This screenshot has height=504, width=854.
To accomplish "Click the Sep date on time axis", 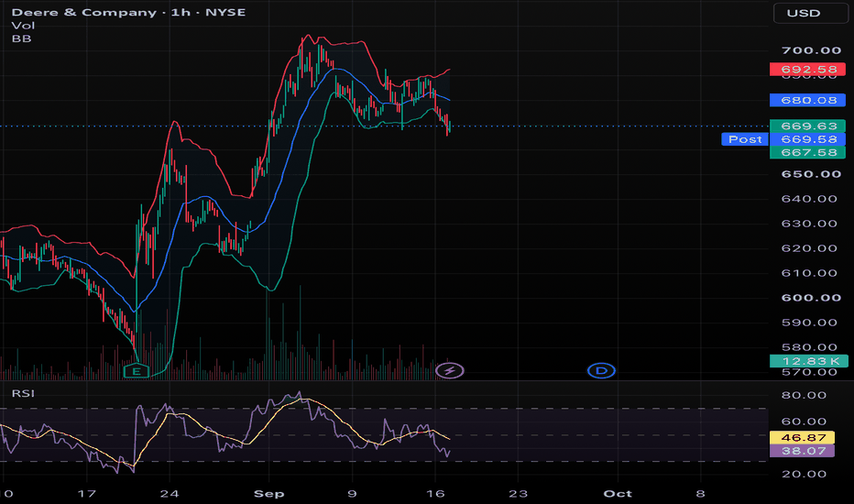I will click(269, 494).
